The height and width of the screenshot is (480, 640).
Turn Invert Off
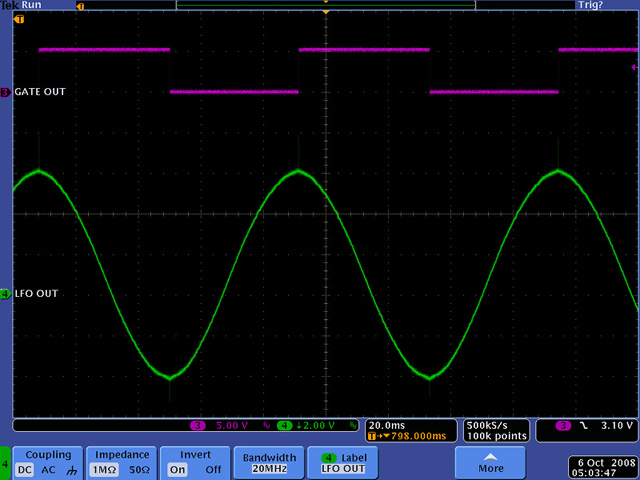pos(213,470)
